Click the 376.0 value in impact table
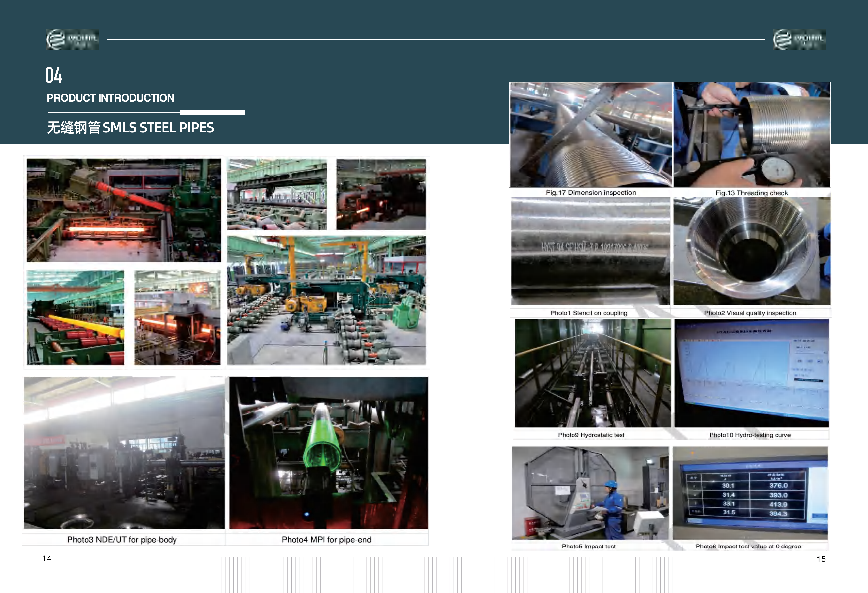This screenshot has width=868, height=593. coord(778,485)
